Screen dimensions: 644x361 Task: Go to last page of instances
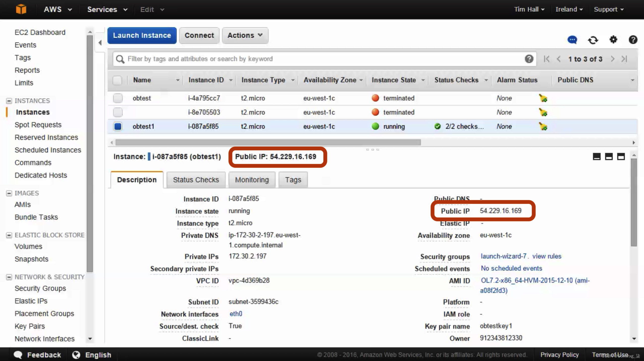[x=624, y=59]
